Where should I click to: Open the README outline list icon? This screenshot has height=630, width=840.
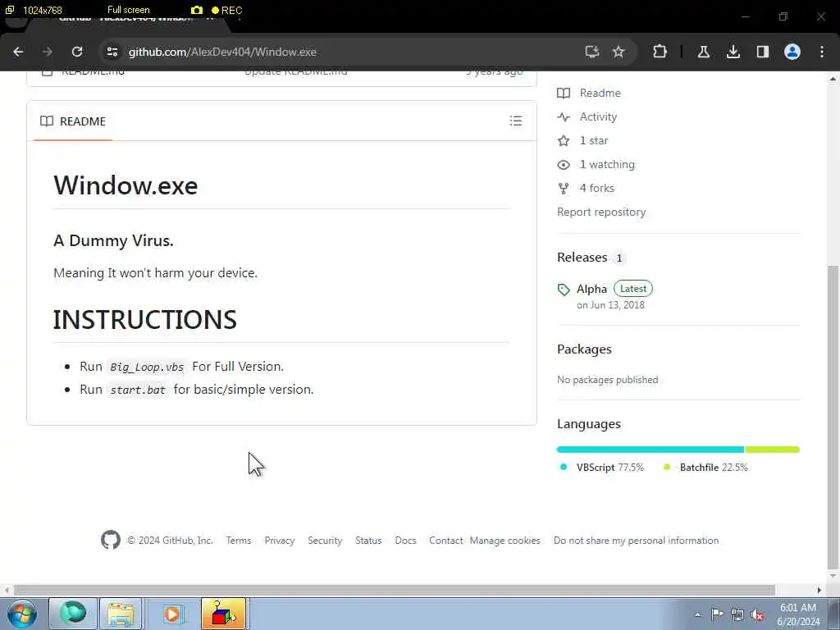[x=515, y=121]
